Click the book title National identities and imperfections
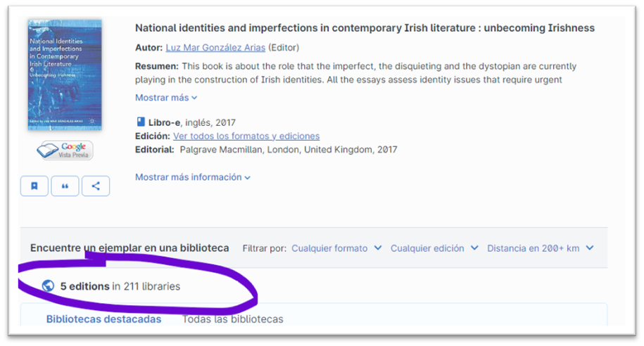The height and width of the screenshot is (346, 644). pos(365,28)
